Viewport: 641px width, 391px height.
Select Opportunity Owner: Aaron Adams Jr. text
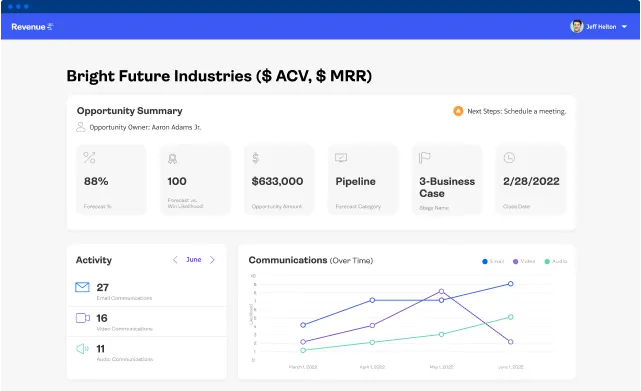coord(145,128)
